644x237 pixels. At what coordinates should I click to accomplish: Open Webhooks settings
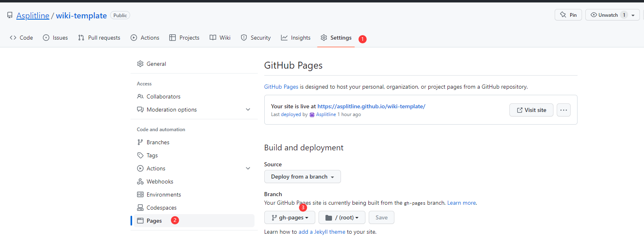tap(194, 181)
